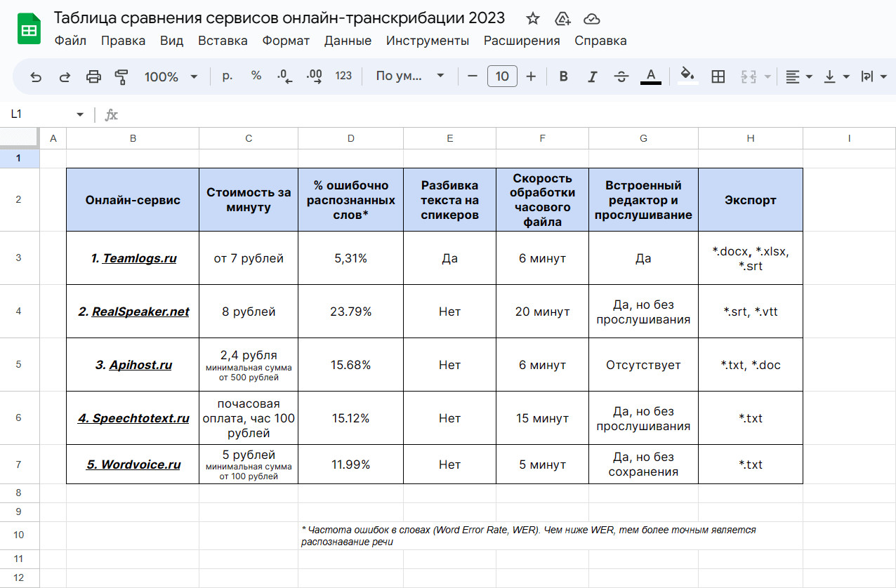The height and width of the screenshot is (588, 896).
Task: Decrease font size with minus button
Action: (x=473, y=76)
